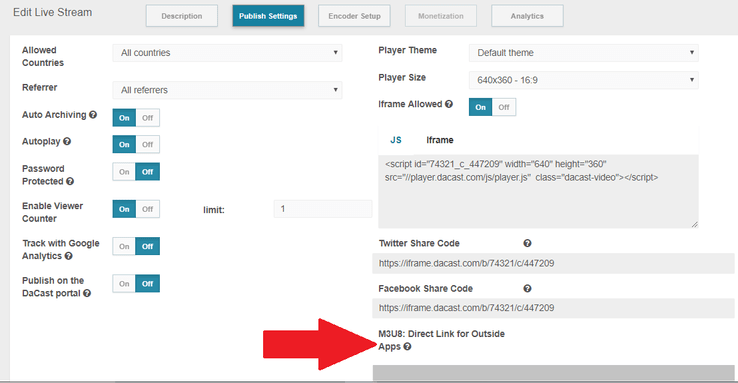Open help icon for M3U8 Direct Link
Viewport: 738px width, 383px height.
pos(407,346)
